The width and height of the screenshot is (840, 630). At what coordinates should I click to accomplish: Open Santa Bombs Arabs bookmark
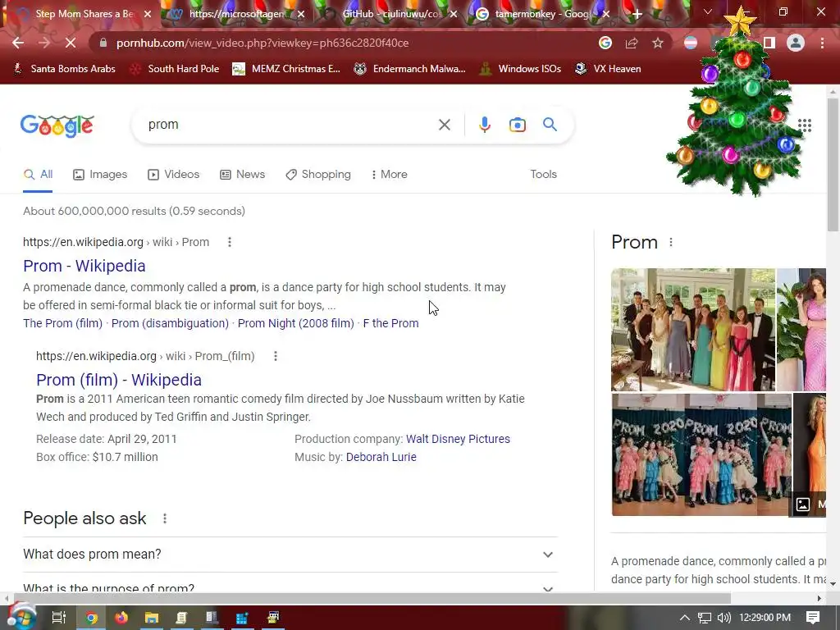pos(64,69)
